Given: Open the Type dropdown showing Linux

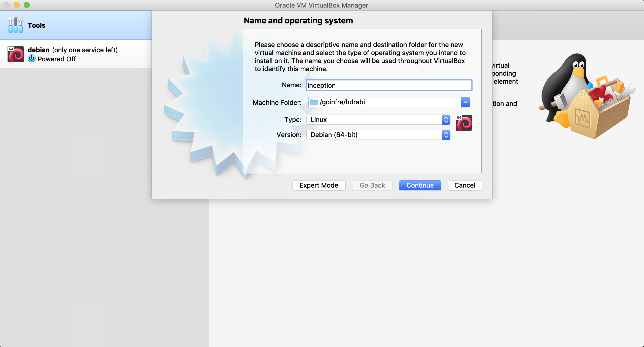Looking at the screenshot, I should [378, 120].
